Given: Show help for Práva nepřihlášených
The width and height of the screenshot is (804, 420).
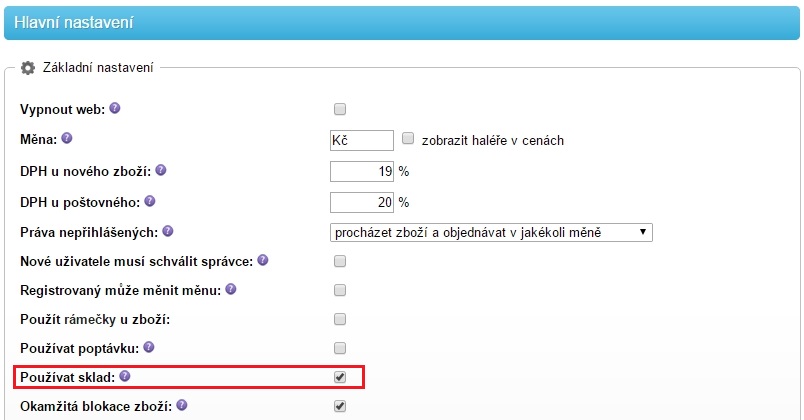Looking at the screenshot, I should point(168,231).
